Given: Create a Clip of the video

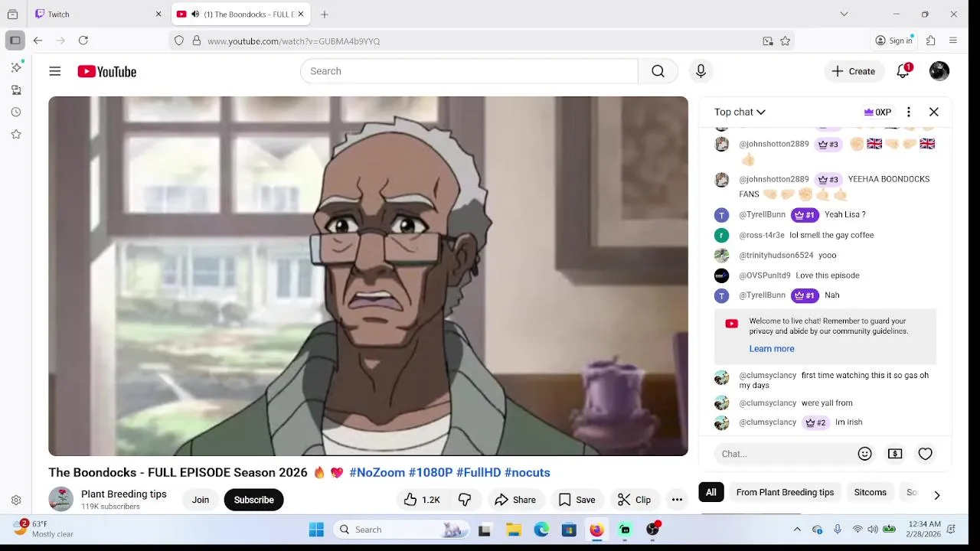Looking at the screenshot, I should 635,500.
